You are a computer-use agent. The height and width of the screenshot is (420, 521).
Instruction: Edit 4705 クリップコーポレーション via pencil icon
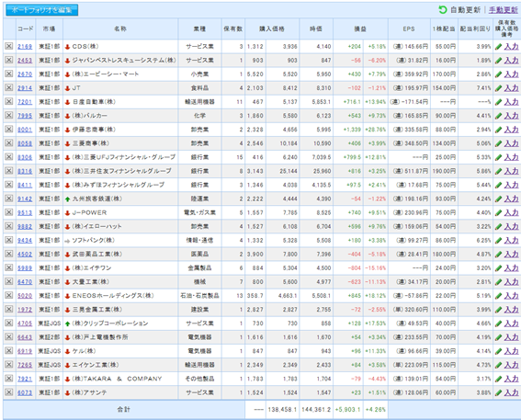(x=498, y=324)
